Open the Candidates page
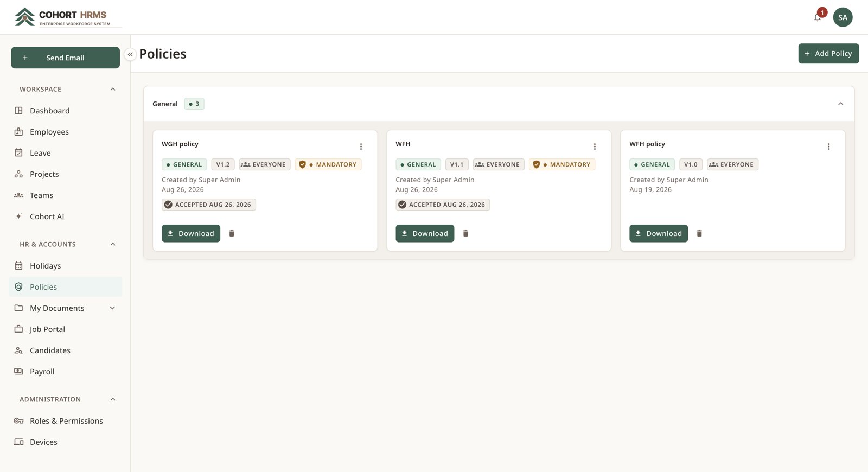Image resolution: width=868 pixels, height=472 pixels. (65, 350)
